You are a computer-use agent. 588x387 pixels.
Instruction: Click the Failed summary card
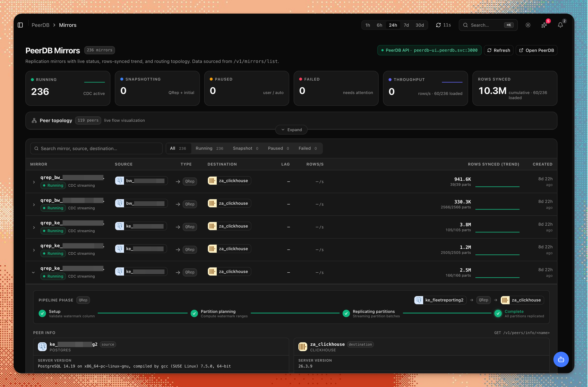pos(336,88)
